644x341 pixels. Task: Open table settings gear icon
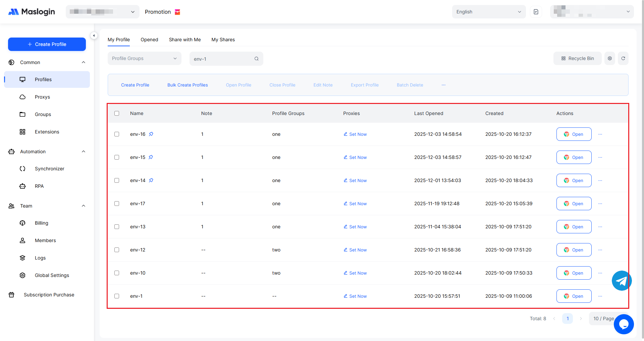click(x=609, y=58)
